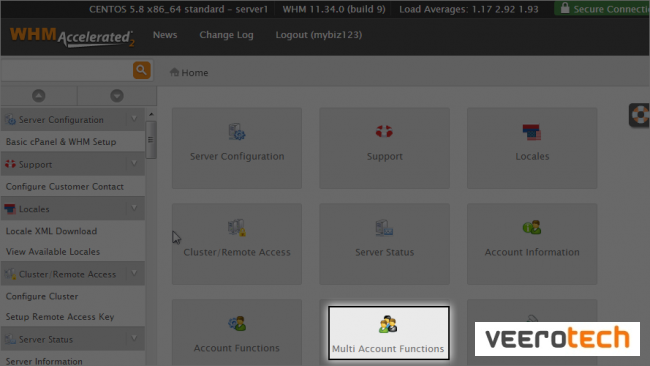Open Configure Customer Contact link

(65, 187)
